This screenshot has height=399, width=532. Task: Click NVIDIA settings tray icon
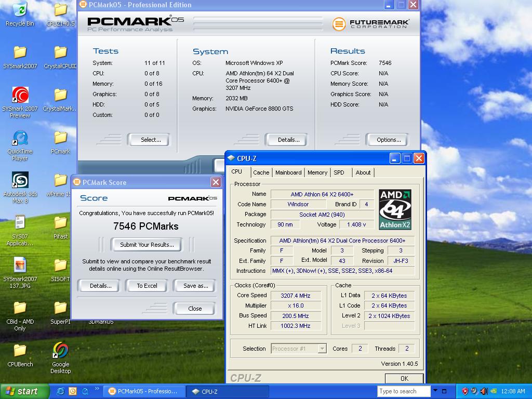click(494, 391)
